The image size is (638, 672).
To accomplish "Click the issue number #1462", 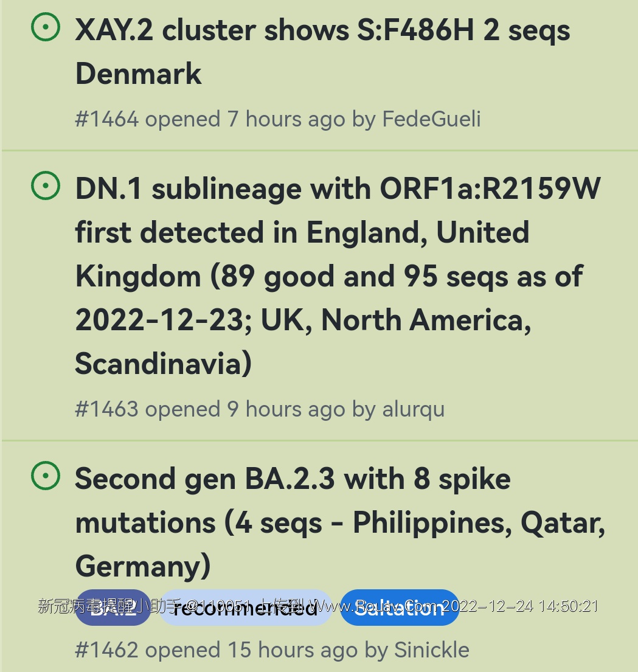I will (x=107, y=650).
